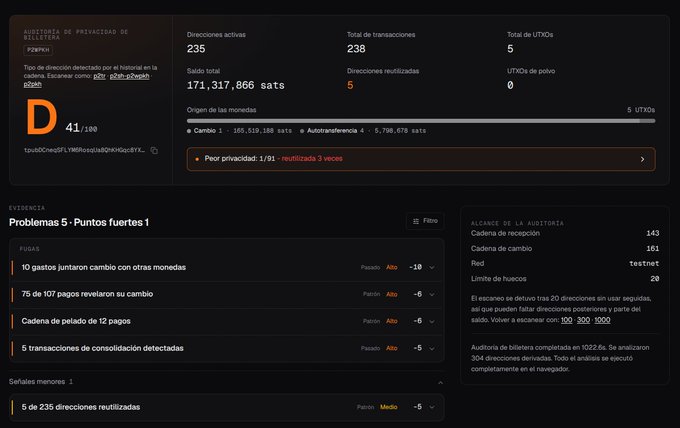
Task: Open the Peor privacidad reutilizada banner
Action: click(421, 159)
